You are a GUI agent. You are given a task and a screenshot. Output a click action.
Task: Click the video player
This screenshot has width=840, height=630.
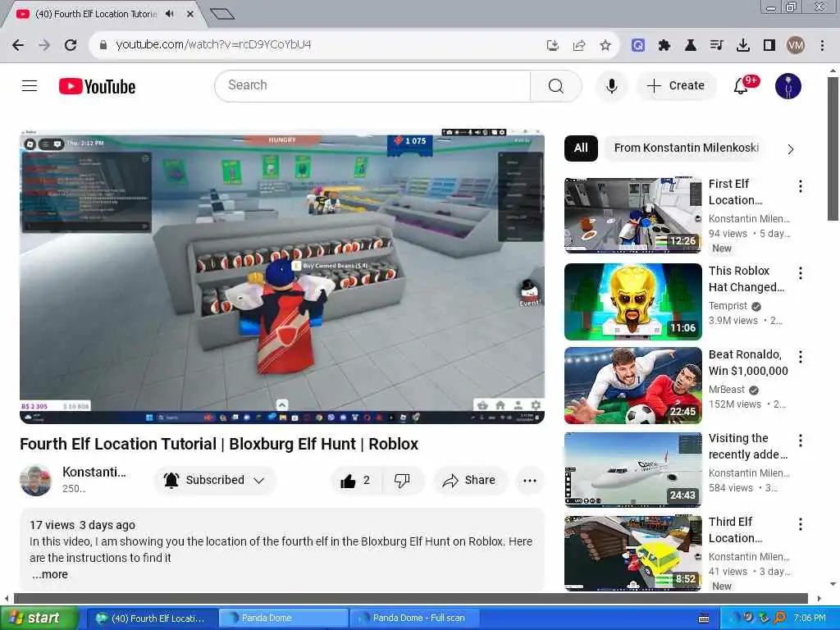click(x=282, y=276)
